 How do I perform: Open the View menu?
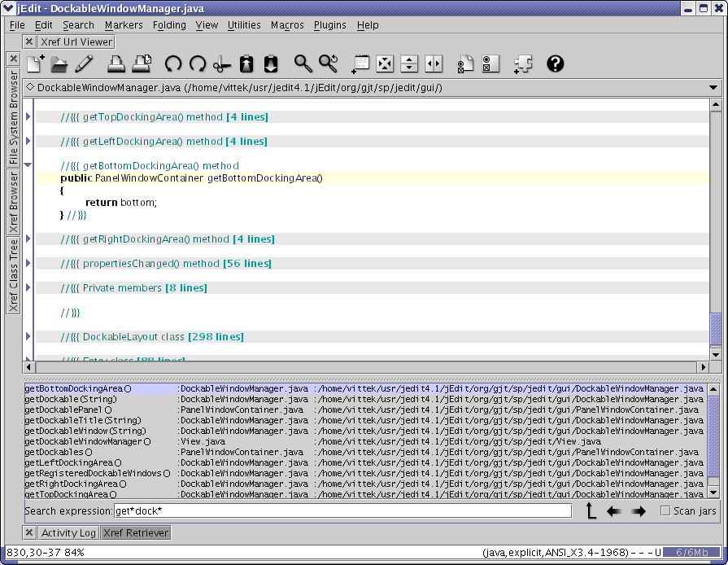click(x=207, y=25)
